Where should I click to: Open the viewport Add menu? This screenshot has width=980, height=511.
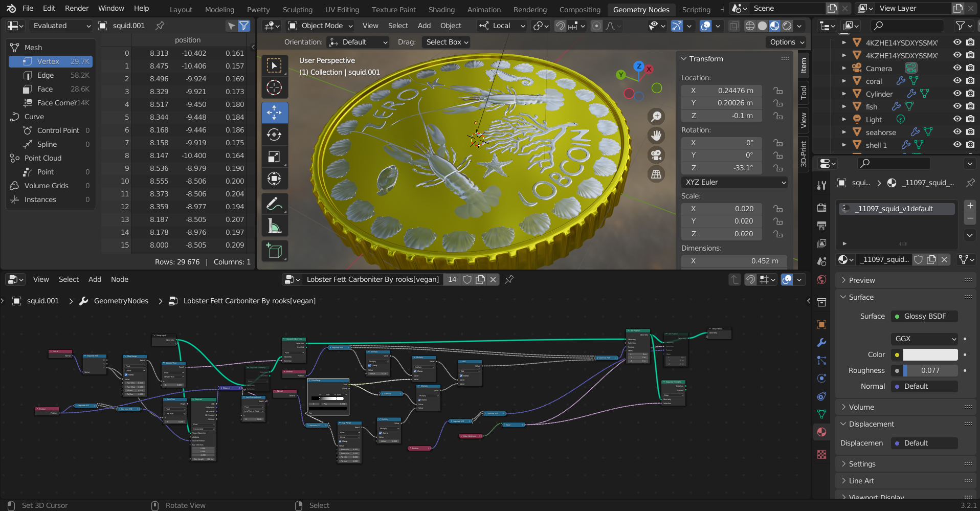click(424, 26)
